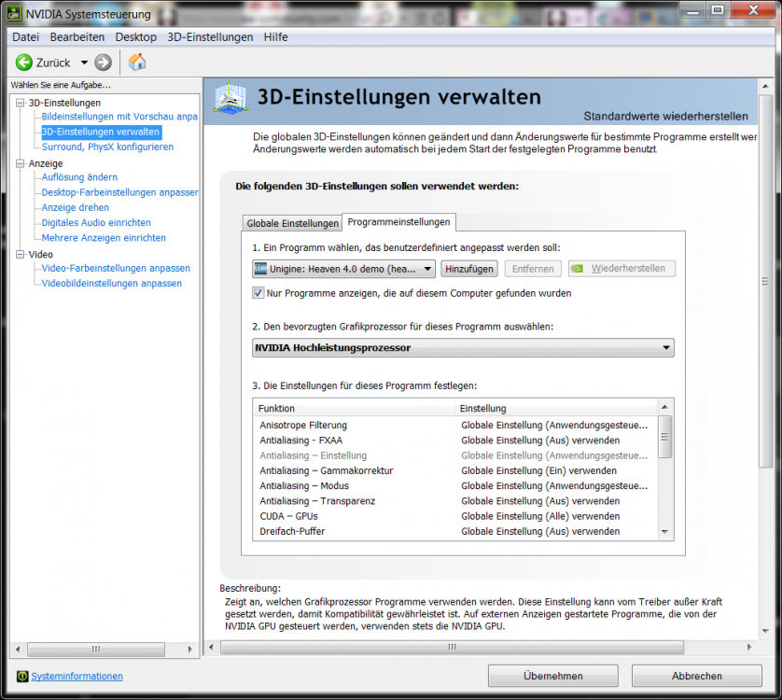782x700 pixels.
Task: Open the Desktop menu
Action: coord(135,37)
